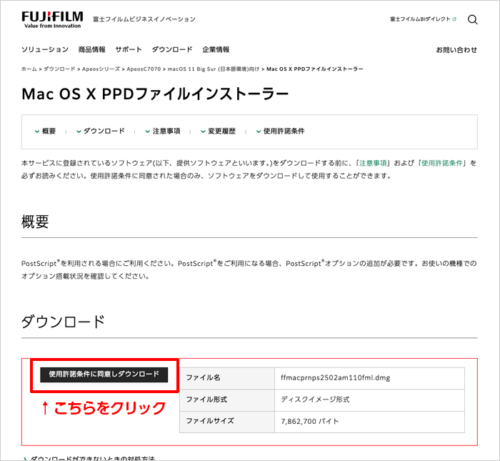
Task: Click the search magnifier icon
Action: pos(472,20)
